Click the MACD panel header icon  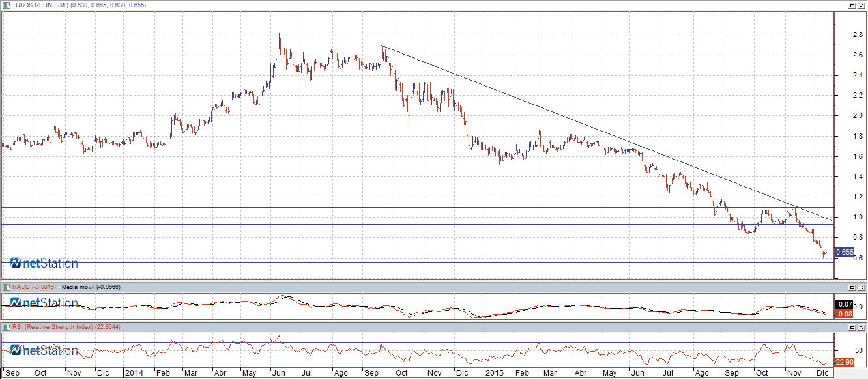tap(5, 287)
